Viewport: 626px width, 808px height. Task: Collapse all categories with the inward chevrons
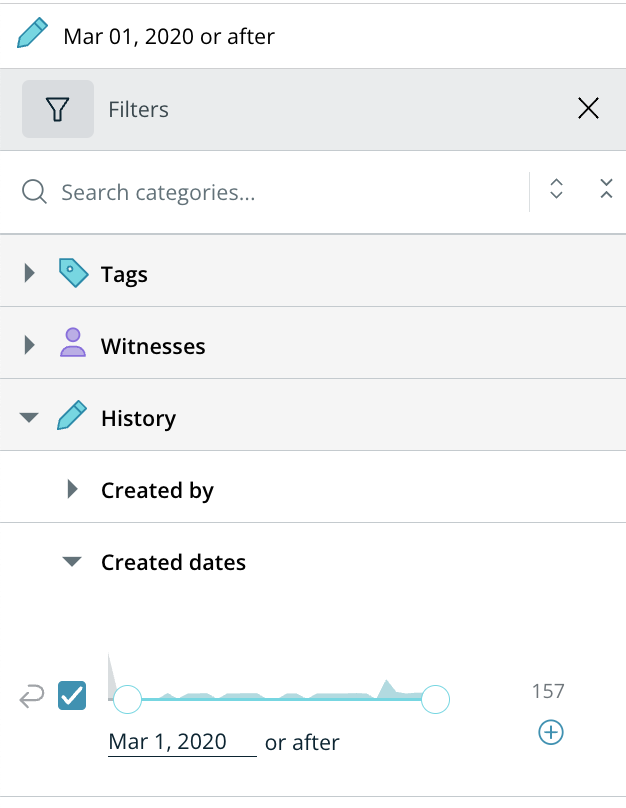coord(605,189)
